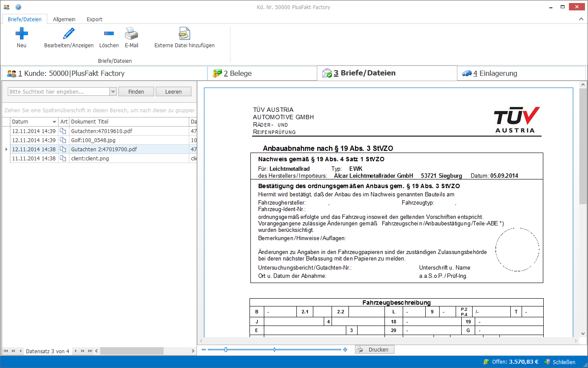Screen dimensions: 588x368
Task: Click the Datum column sort arrow
Action: [54, 122]
